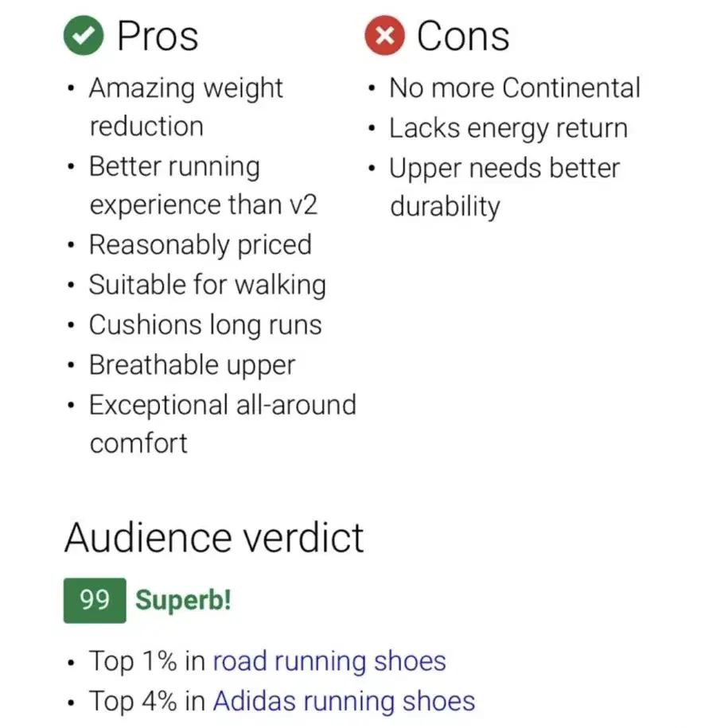
Task: Click the Suitable for walking bullet
Action: (x=208, y=285)
